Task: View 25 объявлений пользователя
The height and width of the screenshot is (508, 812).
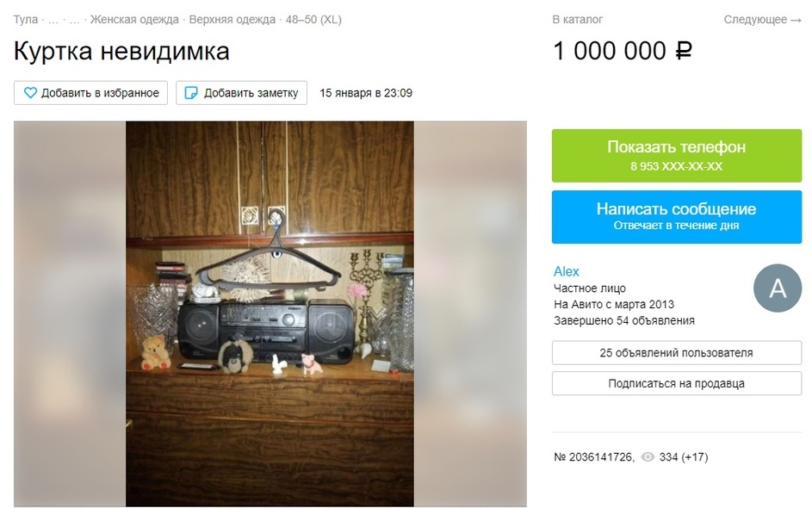Action: pos(676,353)
